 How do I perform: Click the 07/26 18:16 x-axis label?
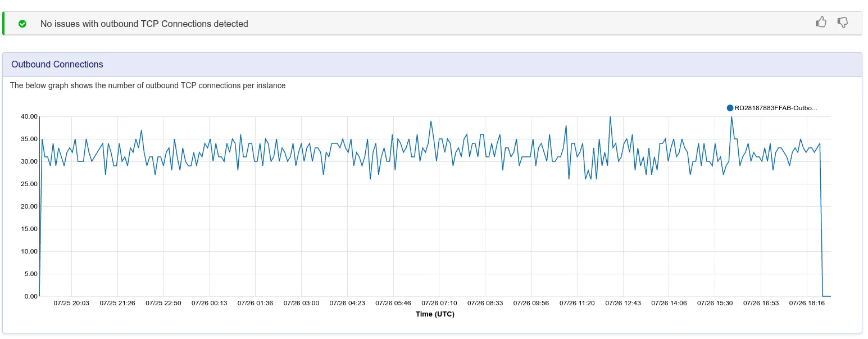click(807, 303)
